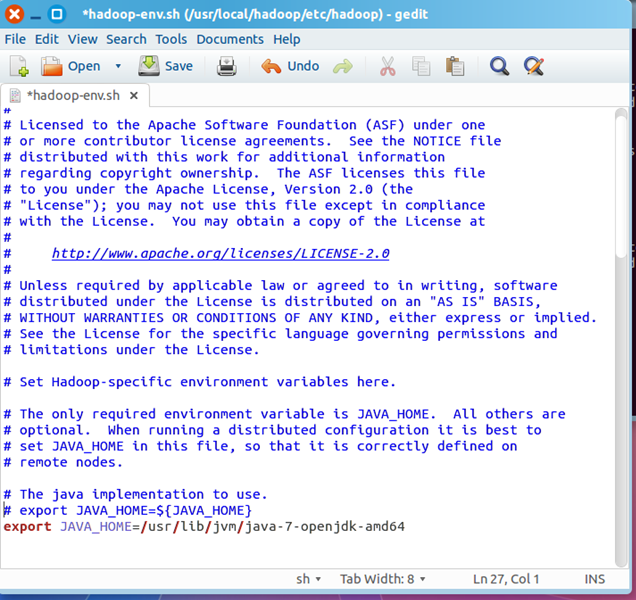Click the Undo button

(291, 66)
